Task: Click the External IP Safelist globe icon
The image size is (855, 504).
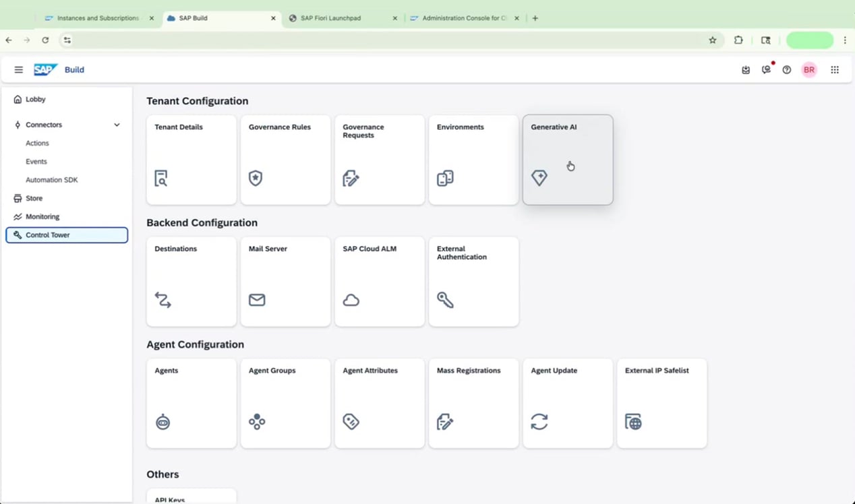Action: pos(633,422)
